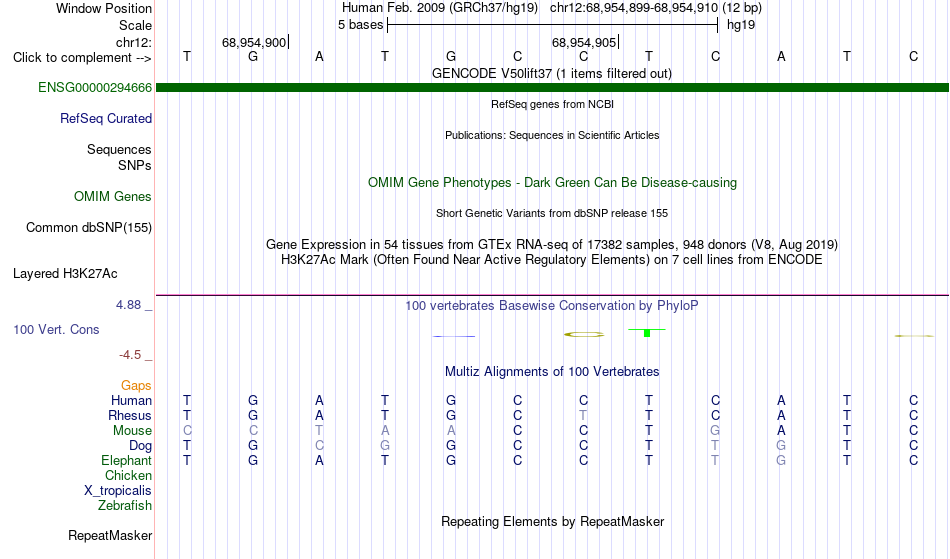Click the Rhesus species row label
Image resolution: width=950 pixels, height=559 pixels.
coord(130,416)
